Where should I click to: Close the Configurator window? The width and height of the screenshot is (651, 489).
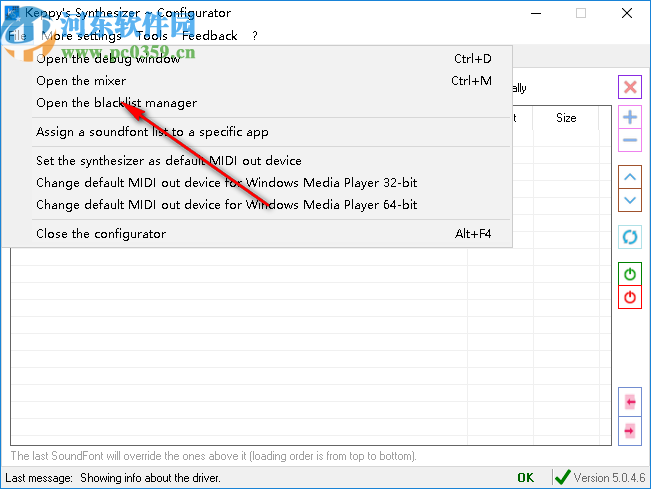[627, 13]
